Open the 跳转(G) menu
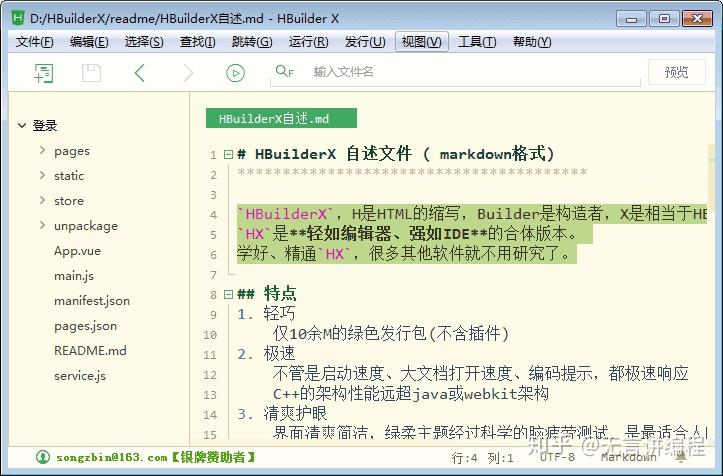This screenshot has height=476, width=723. tap(252, 42)
